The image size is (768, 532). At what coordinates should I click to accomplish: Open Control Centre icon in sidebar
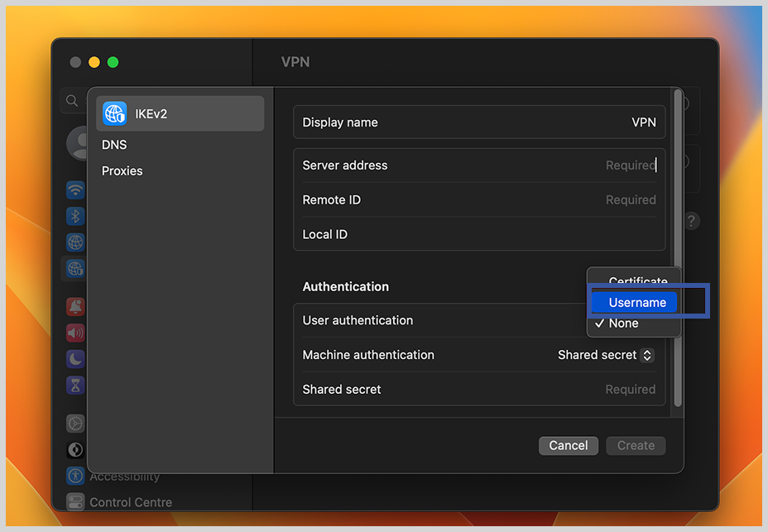coord(75,501)
